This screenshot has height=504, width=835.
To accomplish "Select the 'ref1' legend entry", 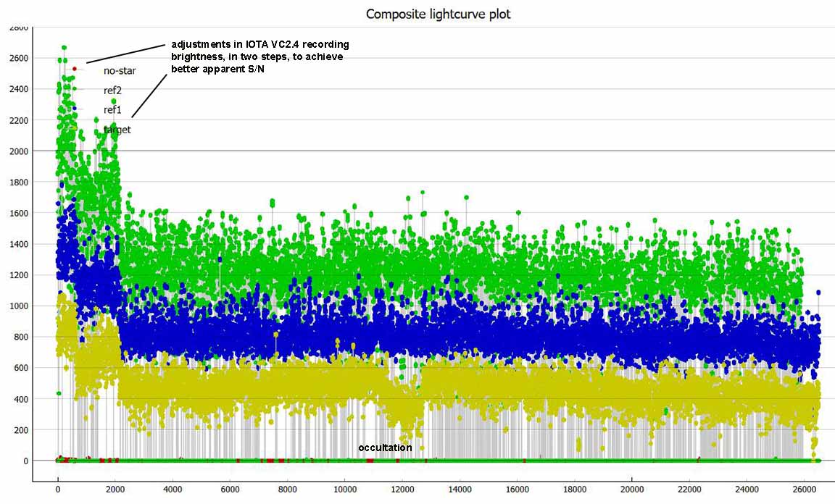I will pyautogui.click(x=112, y=110).
